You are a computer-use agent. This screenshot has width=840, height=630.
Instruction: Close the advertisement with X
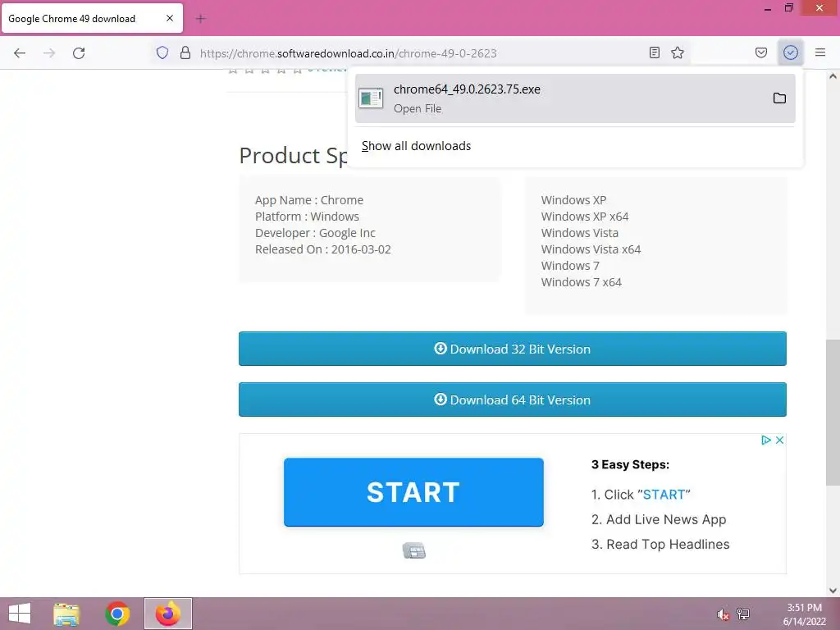(x=780, y=440)
